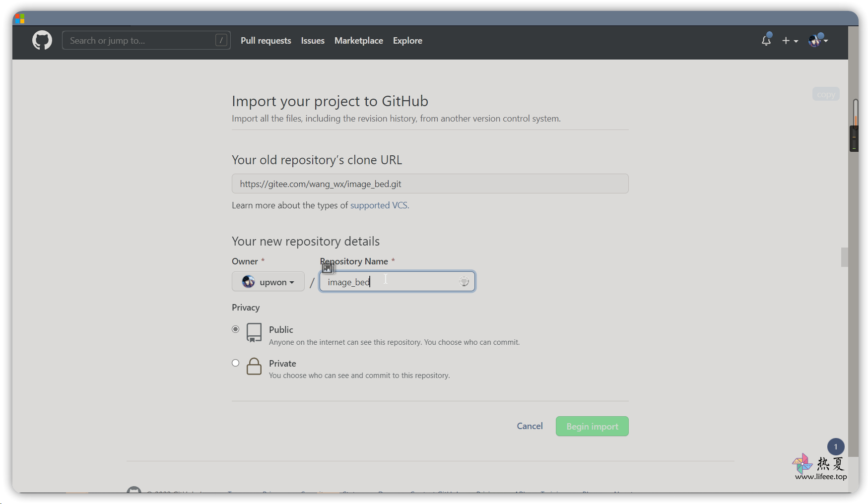Click the faded copy button

pyautogui.click(x=826, y=94)
